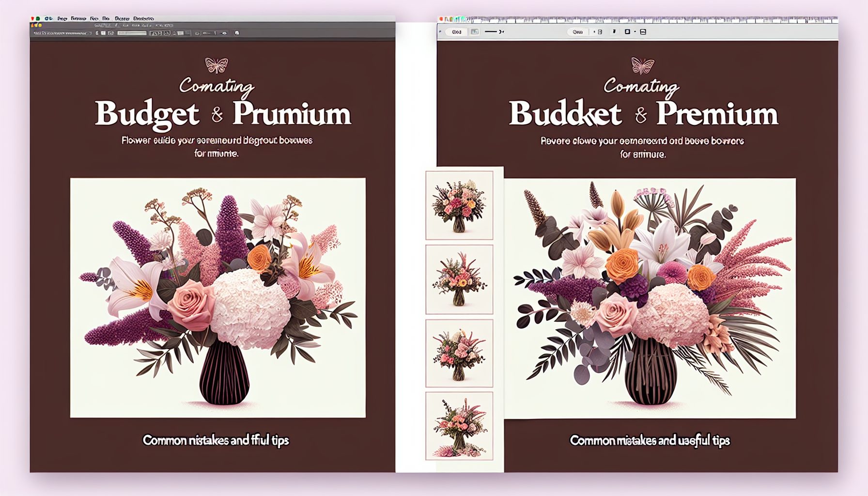Click the grid icon in the right toolbar

pos(475,32)
